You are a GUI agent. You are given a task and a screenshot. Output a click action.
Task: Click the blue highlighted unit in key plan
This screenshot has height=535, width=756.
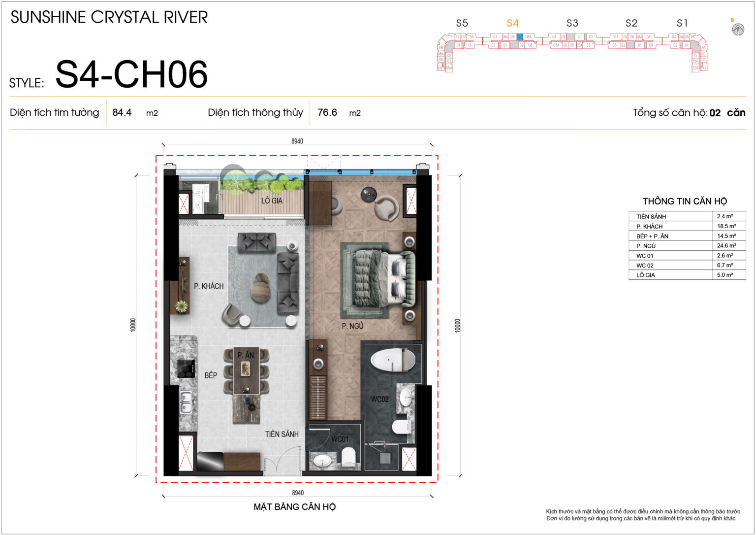(519, 37)
